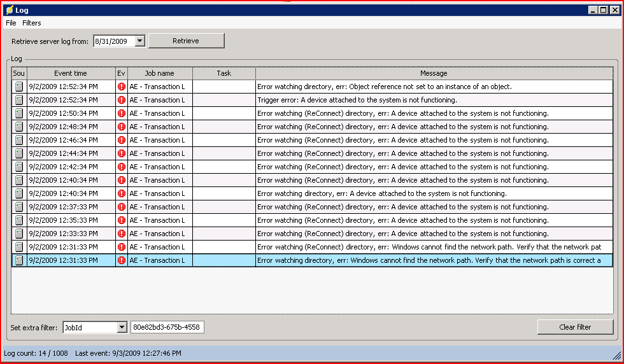
Task: Click the source icon in the 12:37:33 PM row
Action: (19, 207)
